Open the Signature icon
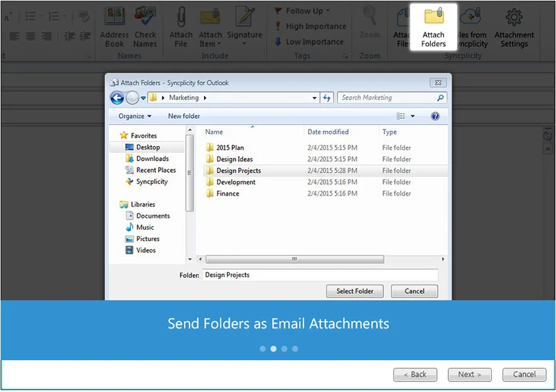 tap(245, 16)
